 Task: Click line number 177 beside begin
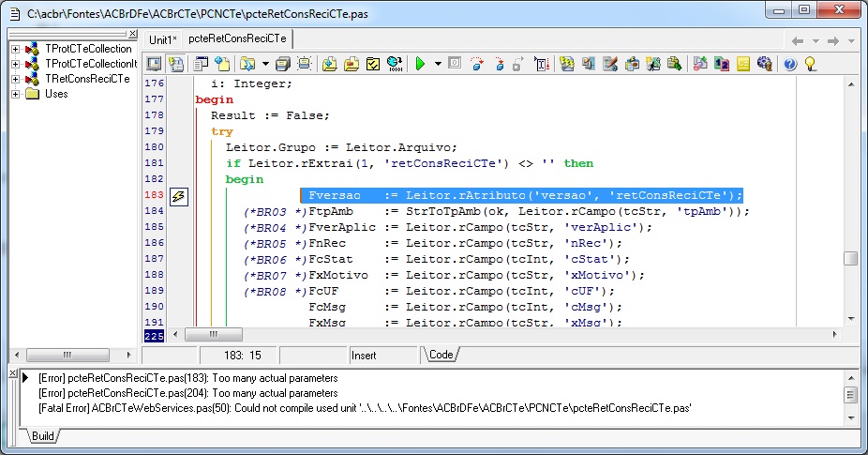154,99
